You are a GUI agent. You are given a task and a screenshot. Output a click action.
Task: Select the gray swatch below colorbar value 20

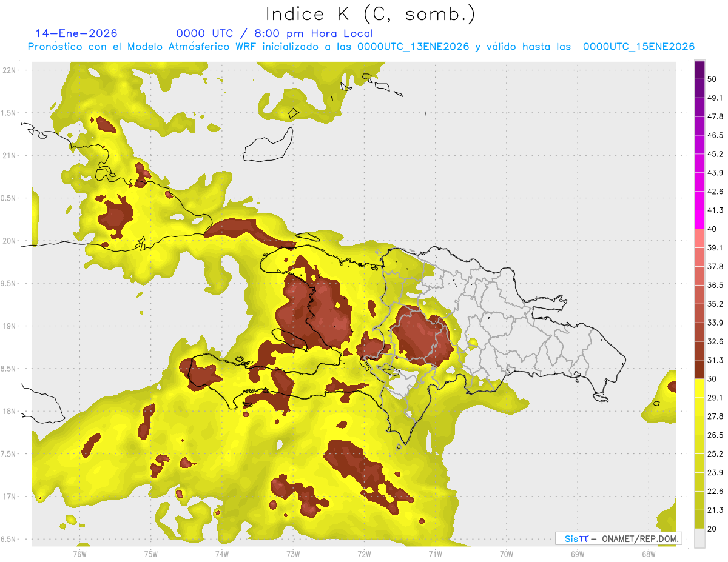click(x=699, y=538)
